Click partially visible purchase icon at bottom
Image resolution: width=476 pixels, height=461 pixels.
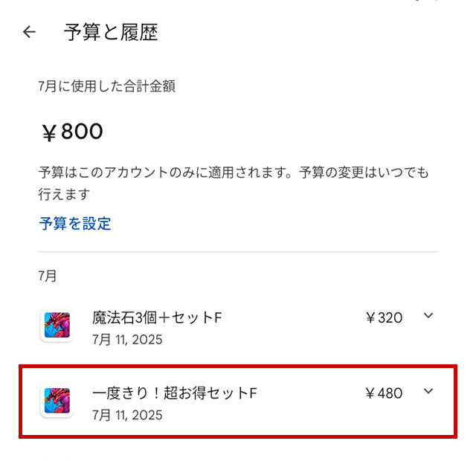[x=57, y=457]
